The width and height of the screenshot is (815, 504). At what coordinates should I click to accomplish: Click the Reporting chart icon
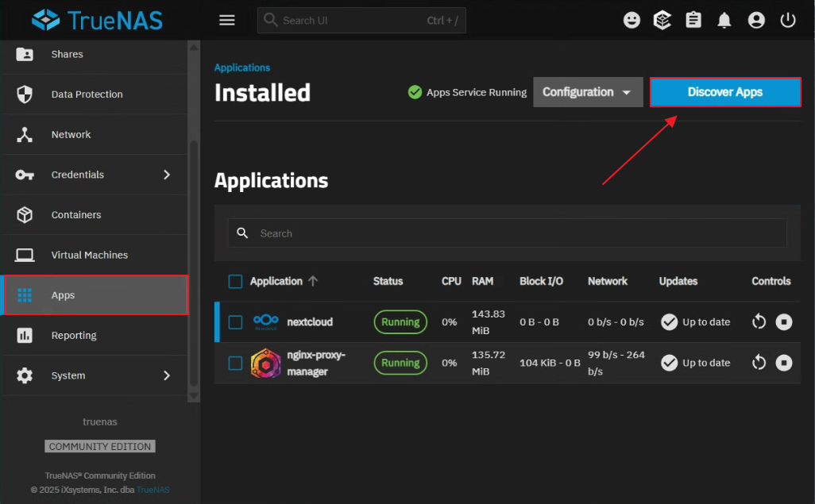25,335
